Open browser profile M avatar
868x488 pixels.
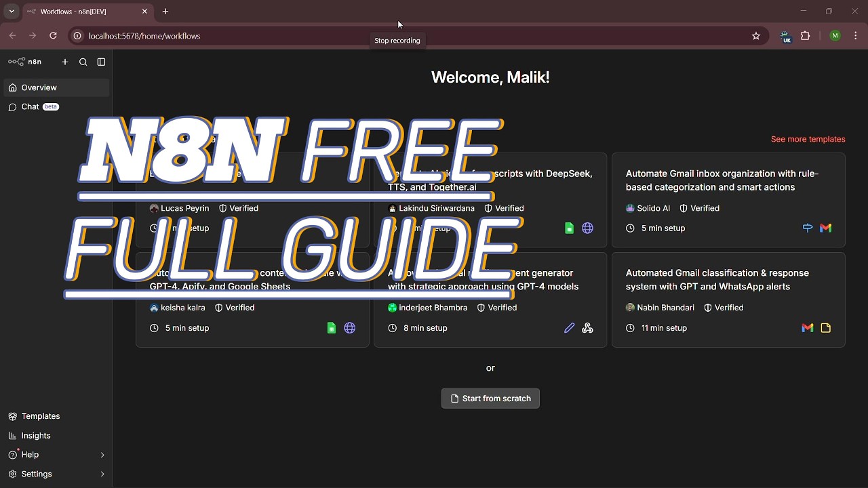[835, 36]
